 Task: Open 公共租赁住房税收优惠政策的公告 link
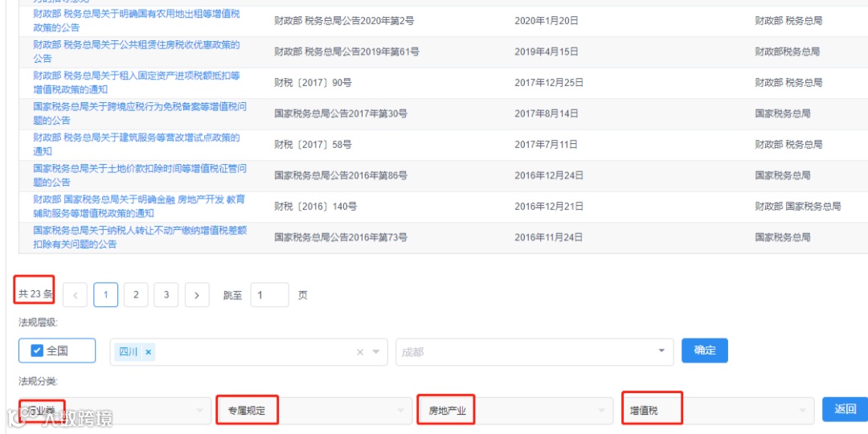tap(137, 51)
